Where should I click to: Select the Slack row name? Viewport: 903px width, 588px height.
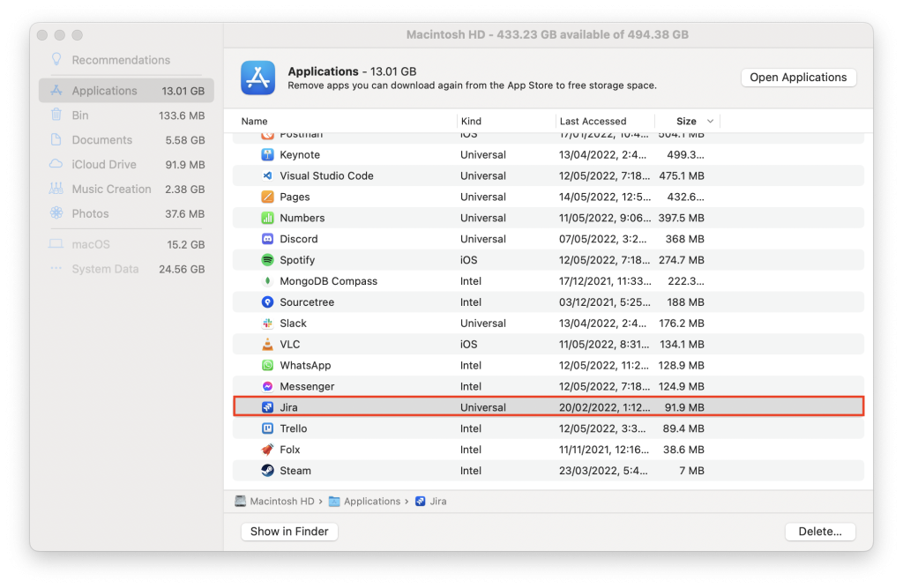point(293,323)
